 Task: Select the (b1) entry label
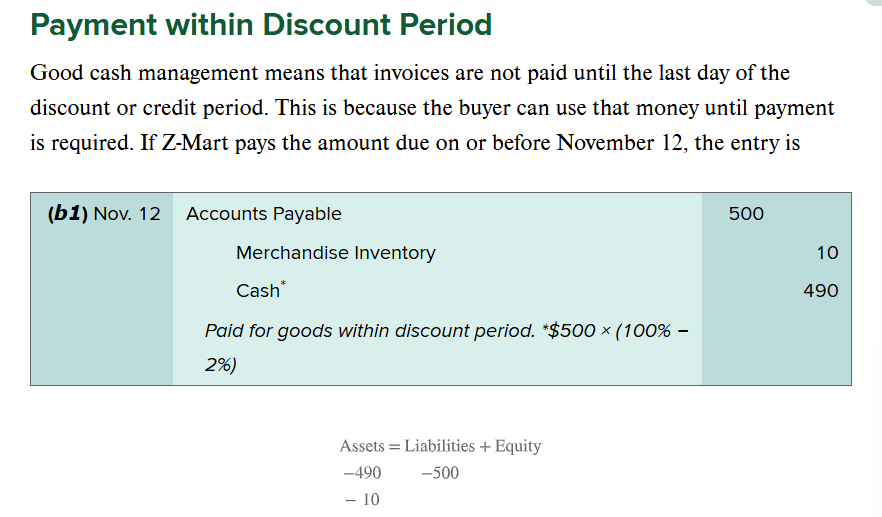coord(68,214)
